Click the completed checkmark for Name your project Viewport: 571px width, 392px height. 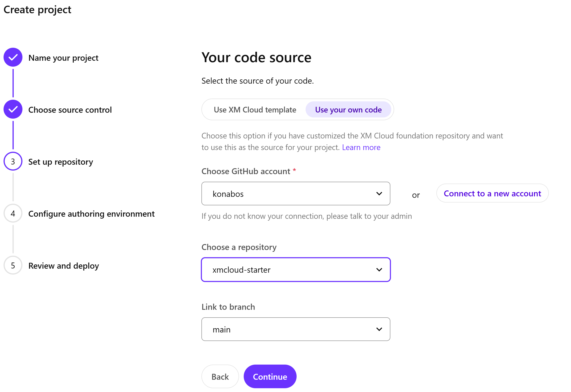(13, 57)
